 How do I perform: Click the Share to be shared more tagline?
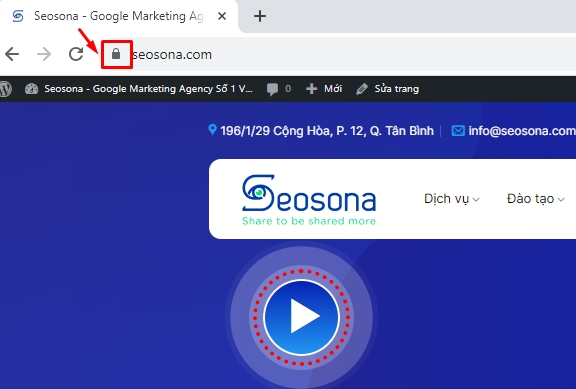coord(309,221)
